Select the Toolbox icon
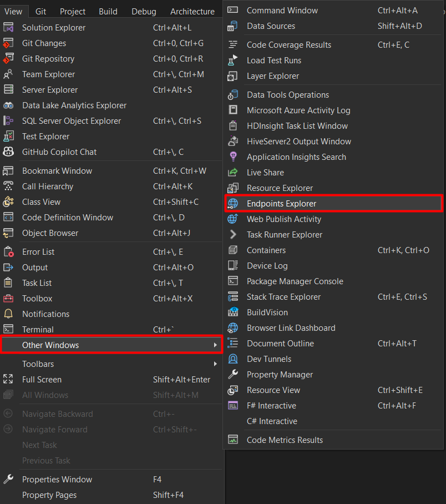Screen dimensions: 446x504 [8, 298]
